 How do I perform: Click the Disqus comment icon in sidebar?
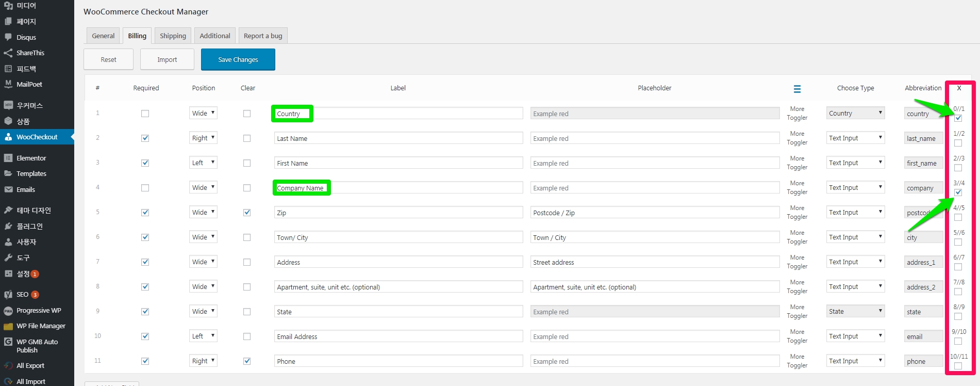pos(8,37)
